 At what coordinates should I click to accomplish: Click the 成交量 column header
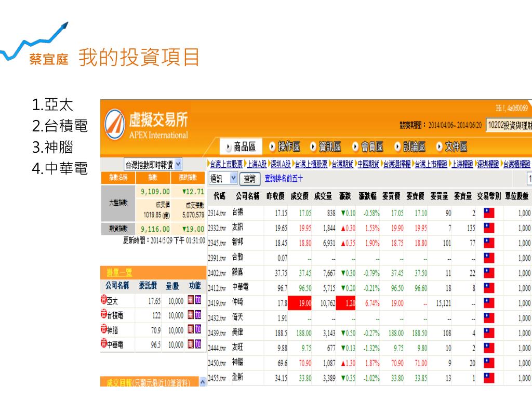click(x=323, y=196)
